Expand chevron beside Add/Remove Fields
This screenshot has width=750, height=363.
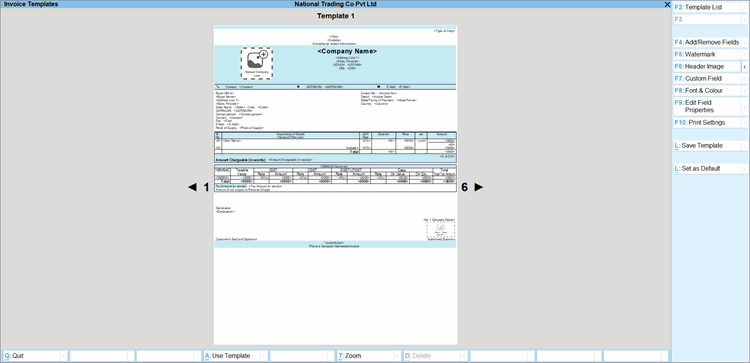tap(745, 43)
